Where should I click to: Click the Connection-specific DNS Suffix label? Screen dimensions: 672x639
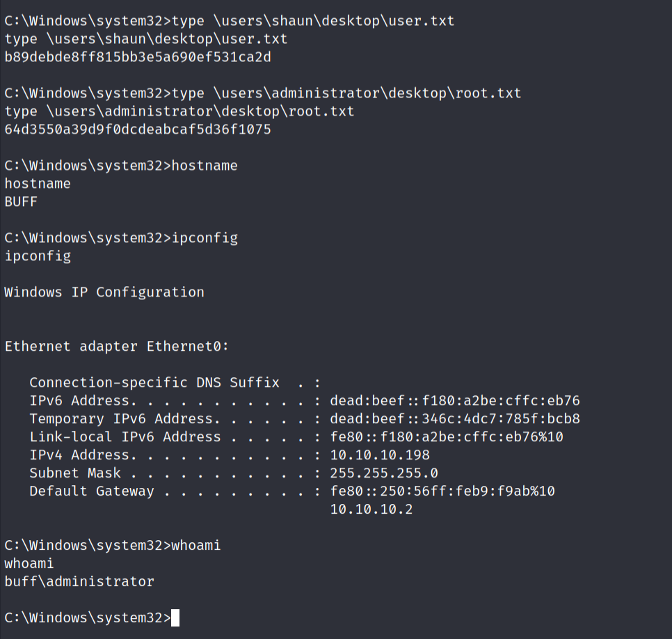click(x=154, y=383)
